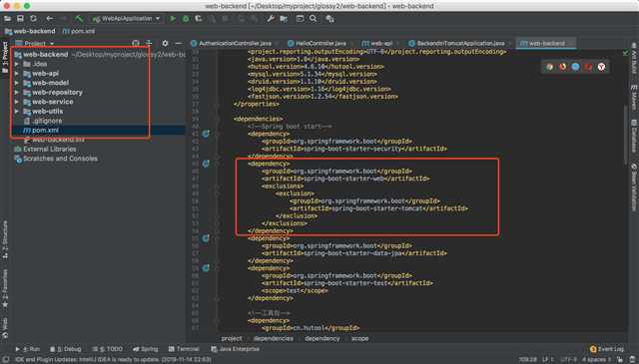The width and height of the screenshot is (639, 364).
Task: Expand the web-model module
Action: pyautogui.click(x=17, y=83)
